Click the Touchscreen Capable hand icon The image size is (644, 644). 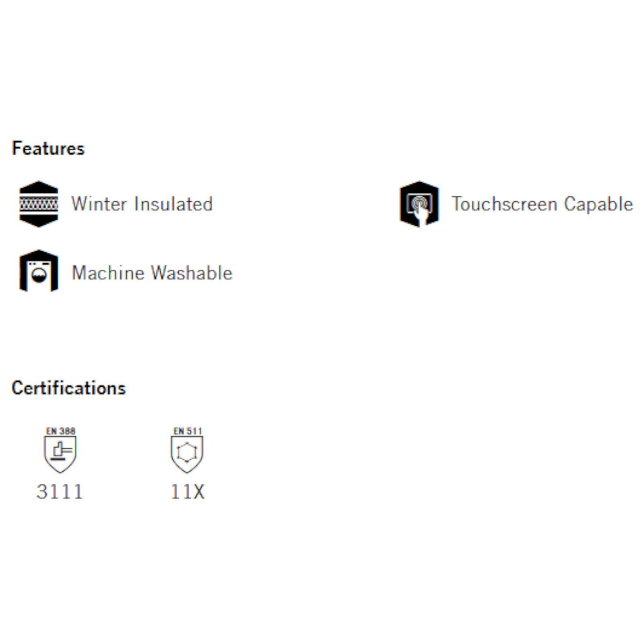coord(419,204)
